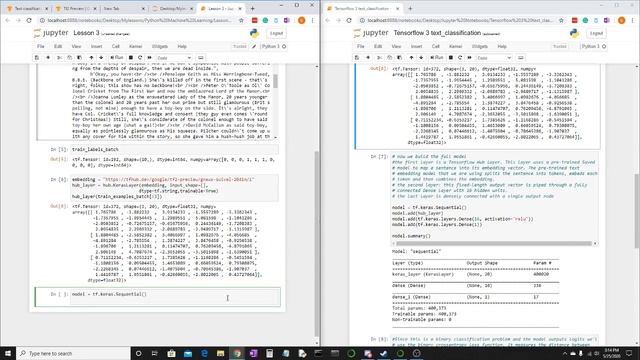Click Logout in Lesson 3 notebook
The image size is (640, 360).
(276, 33)
